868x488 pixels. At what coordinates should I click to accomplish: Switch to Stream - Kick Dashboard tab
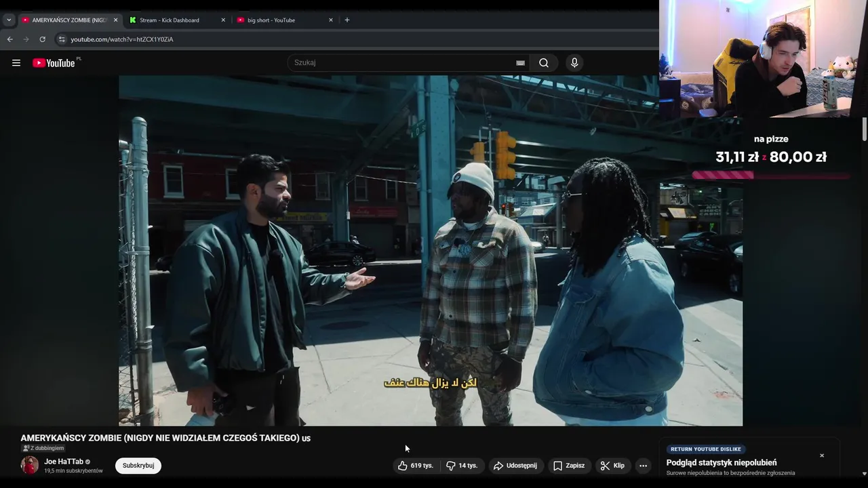click(x=178, y=20)
